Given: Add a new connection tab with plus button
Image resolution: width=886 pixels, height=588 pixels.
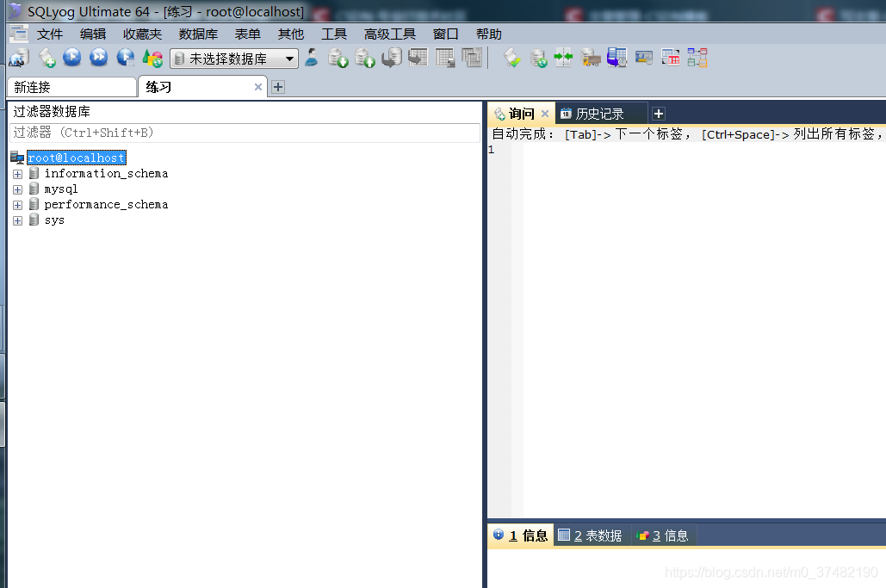Looking at the screenshot, I should pyautogui.click(x=277, y=87).
